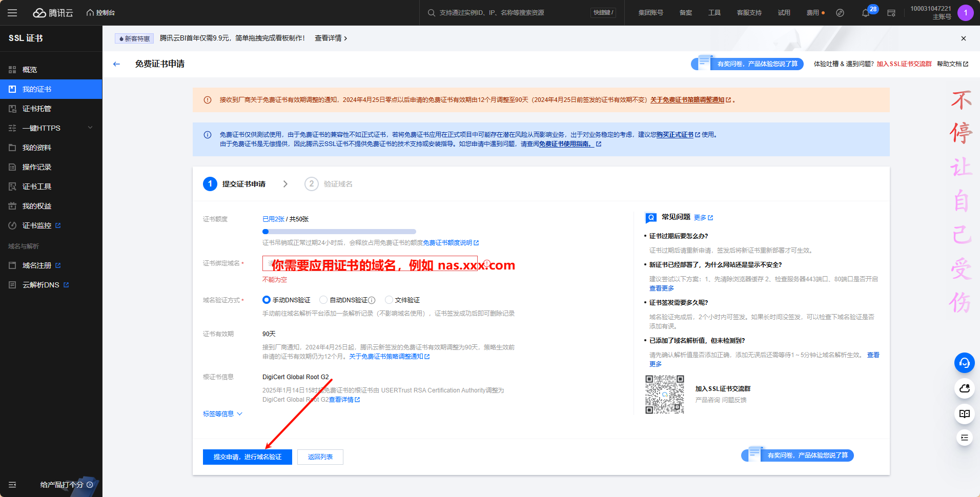Image resolution: width=980 pixels, height=497 pixels.
Task: Switch to 文件验证 verification option
Action: click(x=389, y=300)
